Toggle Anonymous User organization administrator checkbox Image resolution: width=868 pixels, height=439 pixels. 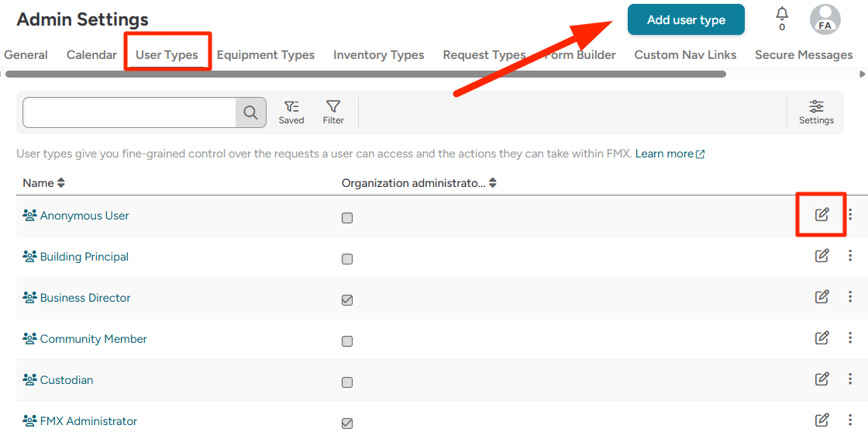(x=347, y=218)
